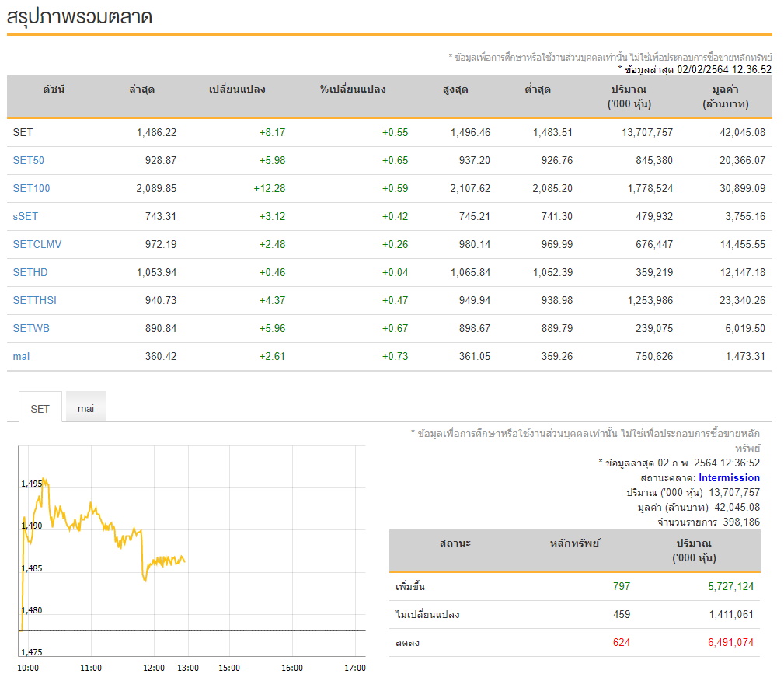784x695 pixels.
Task: Click the timestamp 02/02/2564 12:36:52
Action: (724, 69)
